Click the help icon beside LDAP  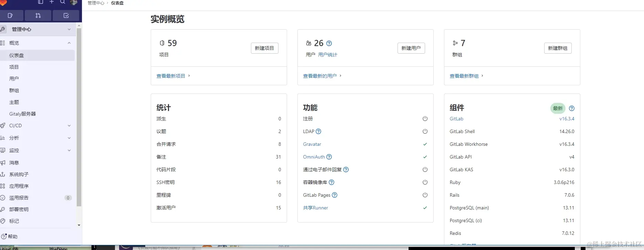(x=318, y=131)
